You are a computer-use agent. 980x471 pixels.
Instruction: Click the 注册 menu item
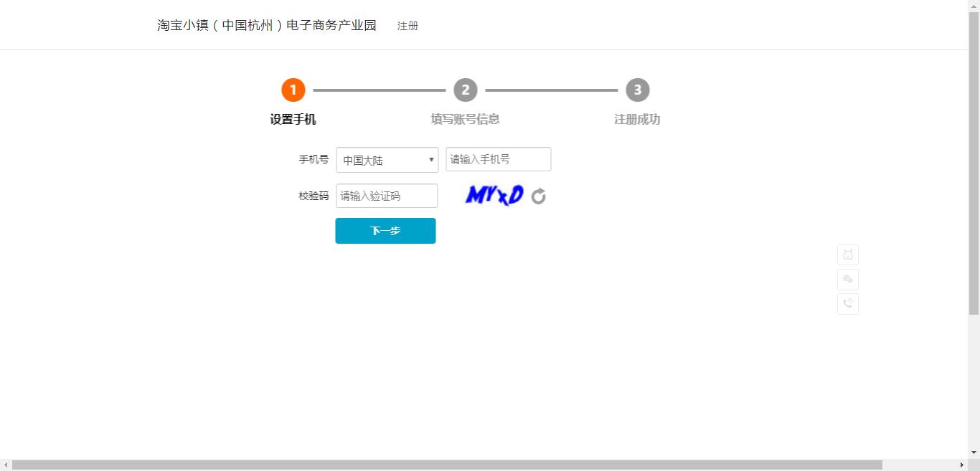coord(407,25)
